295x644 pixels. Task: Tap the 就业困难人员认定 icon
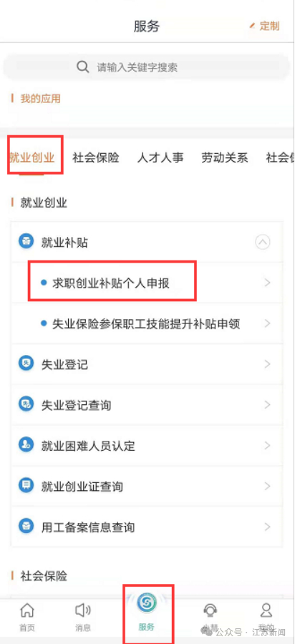point(26,445)
